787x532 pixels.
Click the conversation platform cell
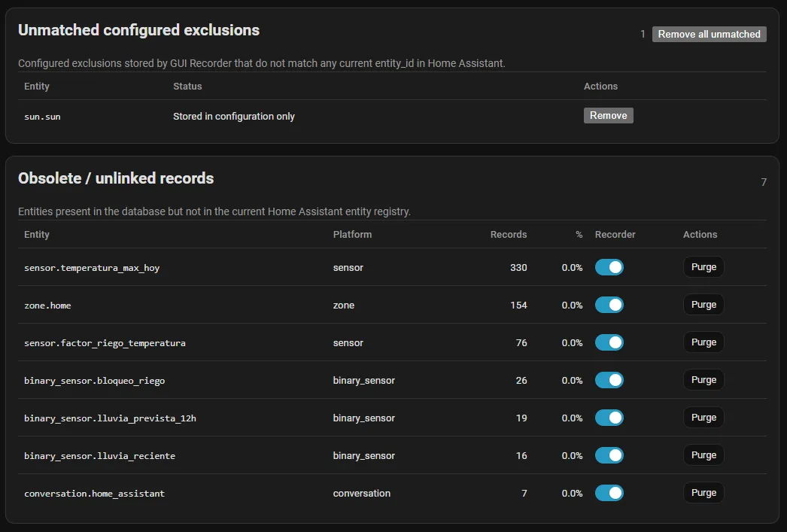[x=362, y=494]
